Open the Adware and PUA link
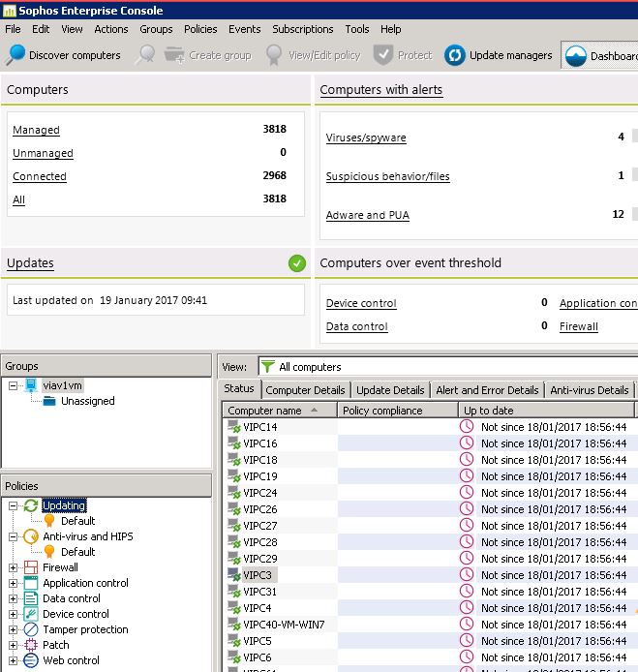638x672 pixels. click(x=368, y=215)
